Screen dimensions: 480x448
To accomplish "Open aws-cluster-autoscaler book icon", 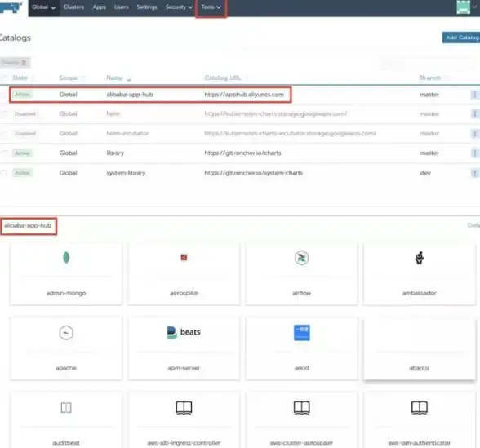I will click(301, 408).
